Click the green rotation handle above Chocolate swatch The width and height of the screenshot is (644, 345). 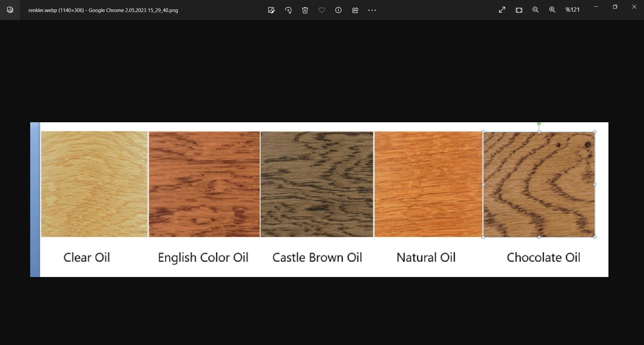click(x=539, y=124)
